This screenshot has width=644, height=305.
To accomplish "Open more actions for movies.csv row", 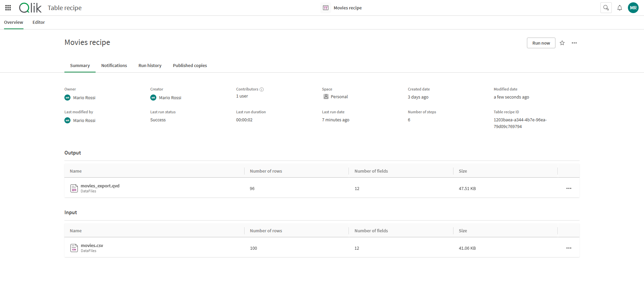I will click(x=569, y=248).
